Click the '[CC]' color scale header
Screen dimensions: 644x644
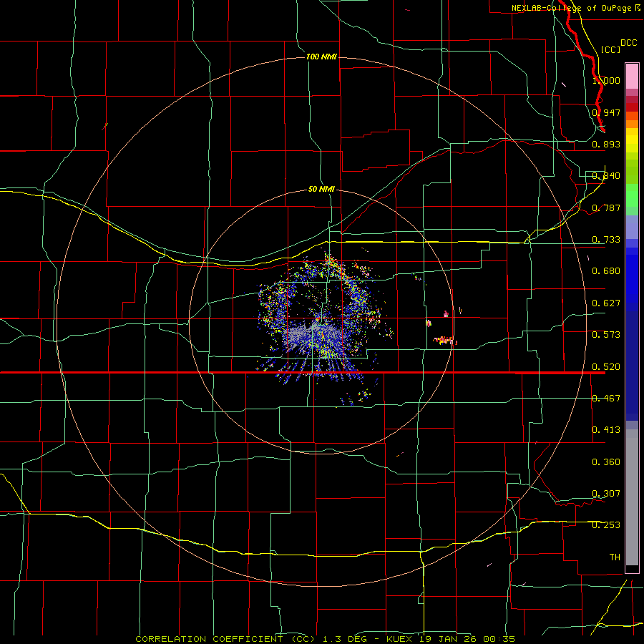point(610,49)
